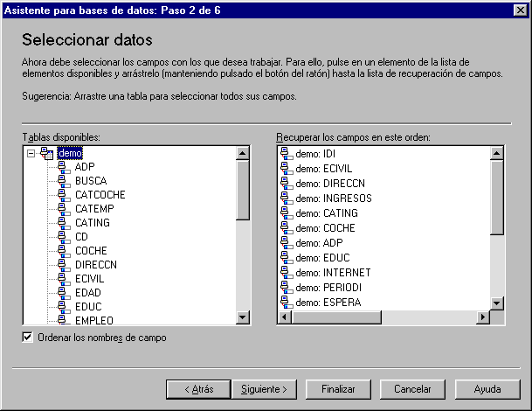Screen dimensions: 532x411
Task: Select ECIVIL in available tables tree
Action: [x=90, y=279]
